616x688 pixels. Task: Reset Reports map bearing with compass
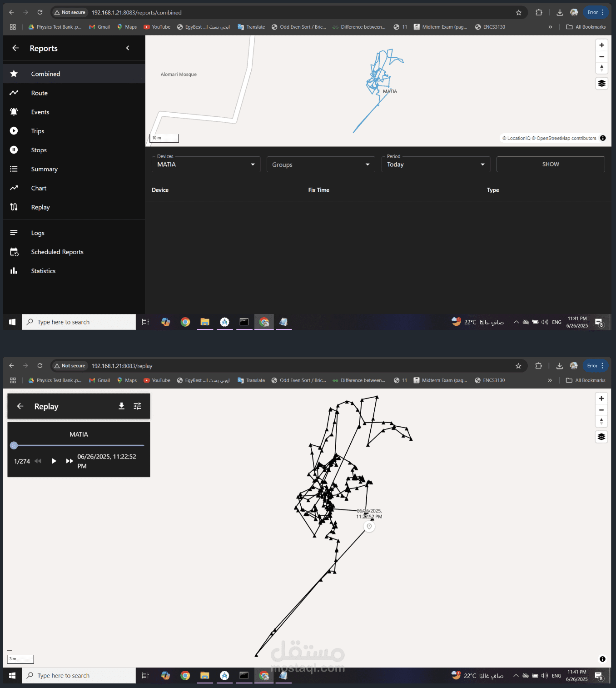pos(601,68)
